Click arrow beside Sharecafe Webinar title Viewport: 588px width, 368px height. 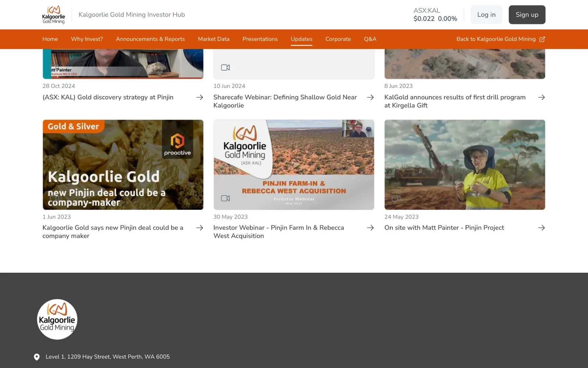(x=370, y=98)
